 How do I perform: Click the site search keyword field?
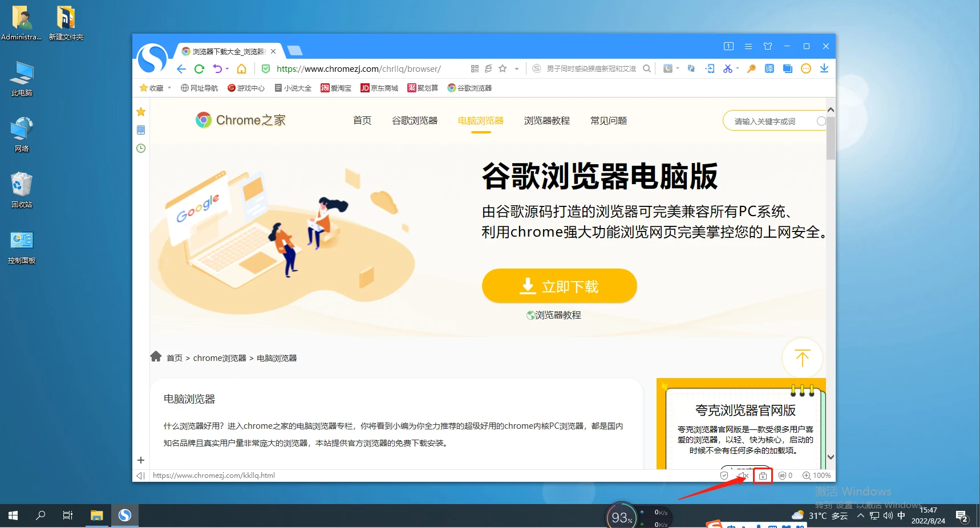pos(774,121)
